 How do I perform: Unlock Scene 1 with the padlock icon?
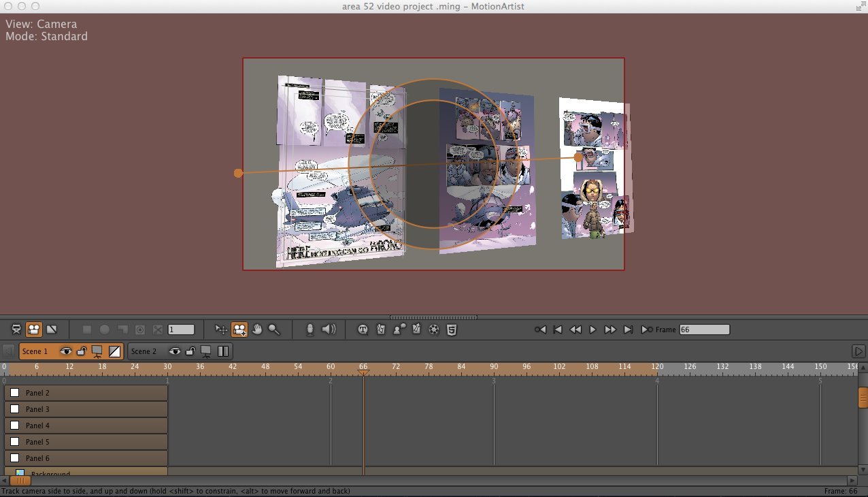click(x=82, y=351)
